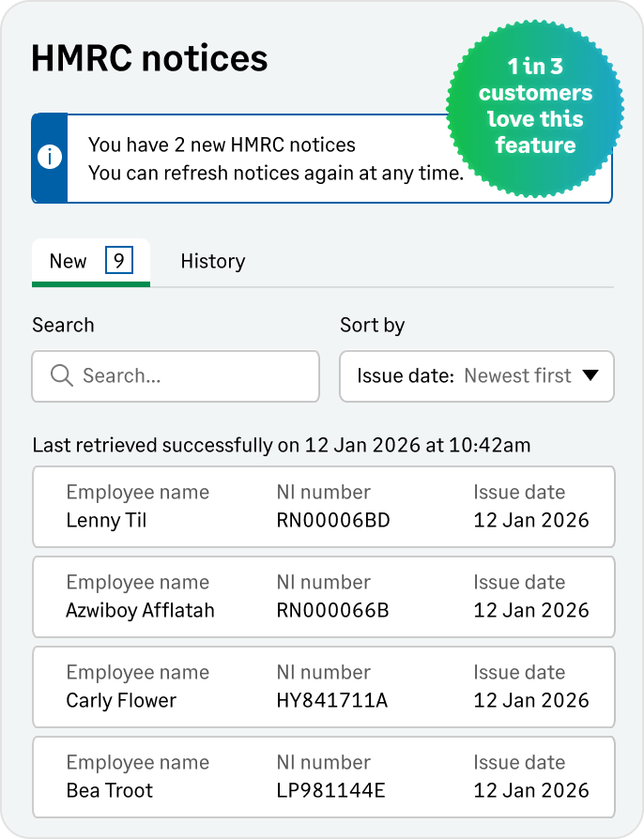Click NI number RN00006BD
The height and width of the screenshot is (839, 644).
pos(333,520)
